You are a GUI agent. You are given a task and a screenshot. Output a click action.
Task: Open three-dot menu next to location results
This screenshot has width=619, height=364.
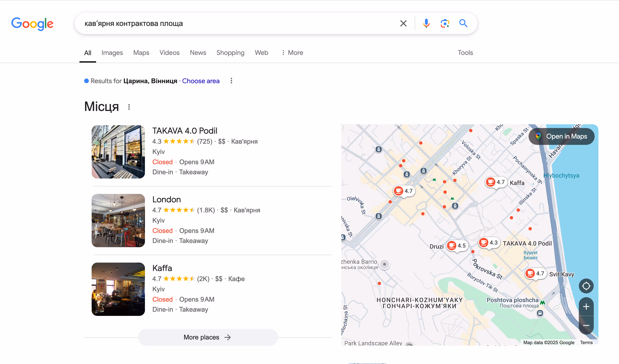click(231, 81)
